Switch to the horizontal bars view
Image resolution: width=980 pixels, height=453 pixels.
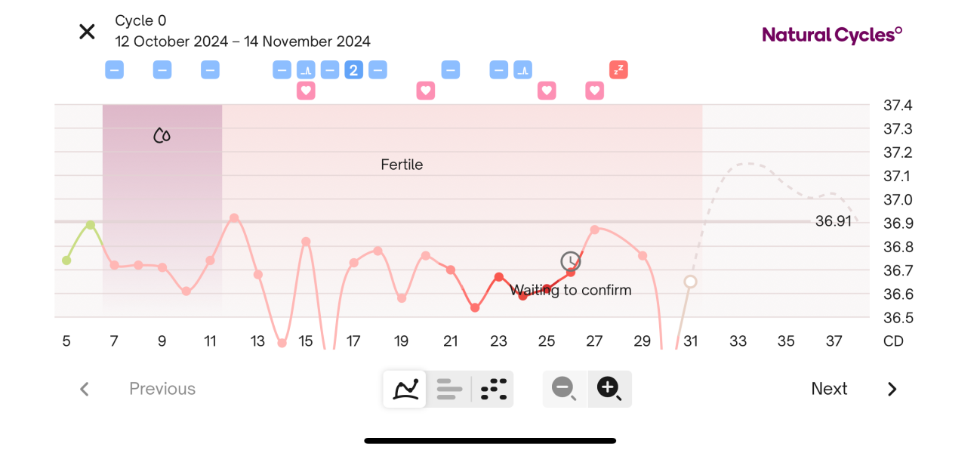(x=449, y=389)
